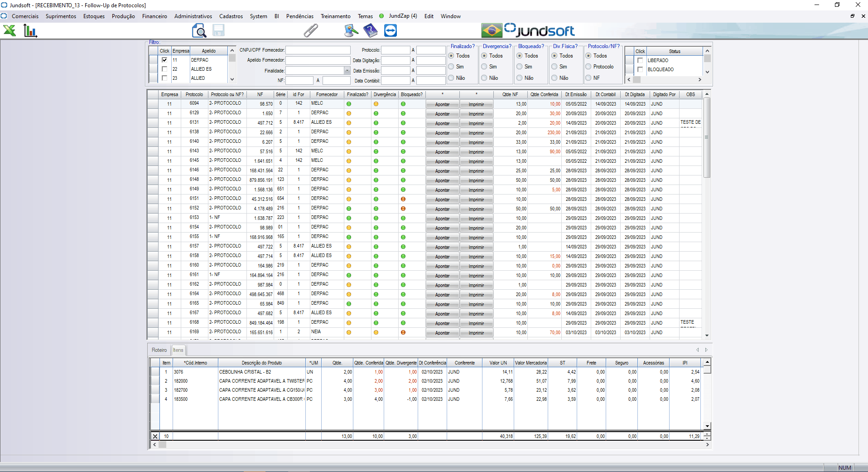Click the paperclip attachment icon
Image resolution: width=868 pixels, height=472 pixels.
click(311, 30)
